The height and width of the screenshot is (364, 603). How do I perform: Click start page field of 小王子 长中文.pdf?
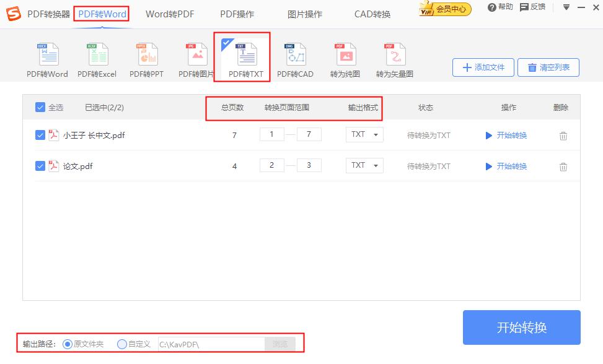(x=272, y=134)
